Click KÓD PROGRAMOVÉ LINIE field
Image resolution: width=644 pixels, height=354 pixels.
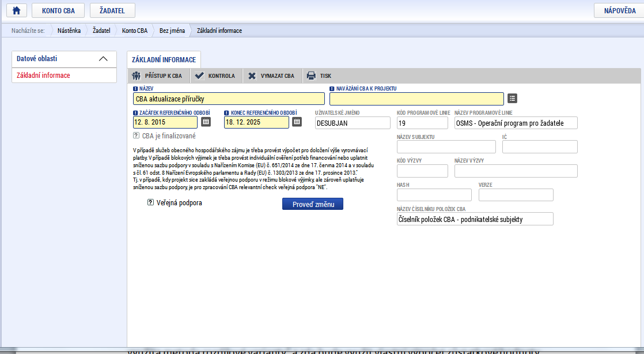(x=422, y=123)
